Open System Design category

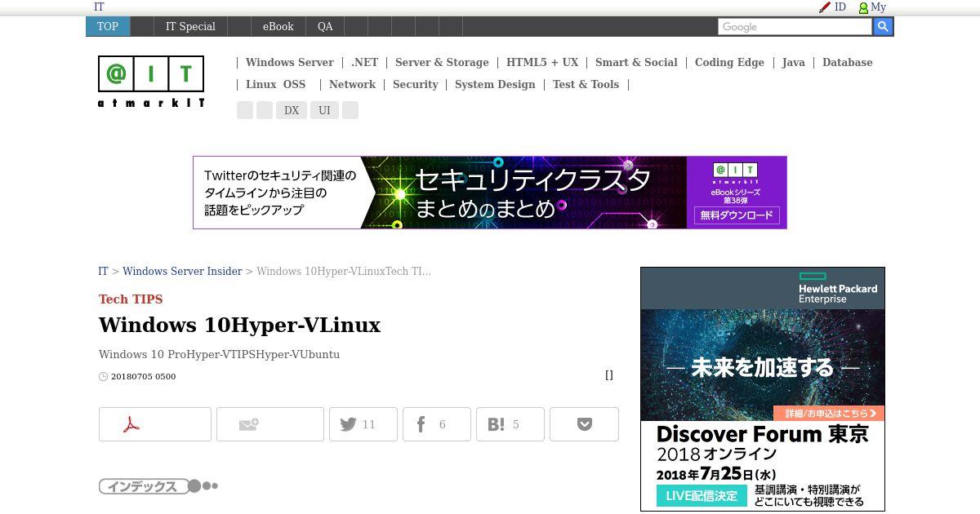click(495, 84)
